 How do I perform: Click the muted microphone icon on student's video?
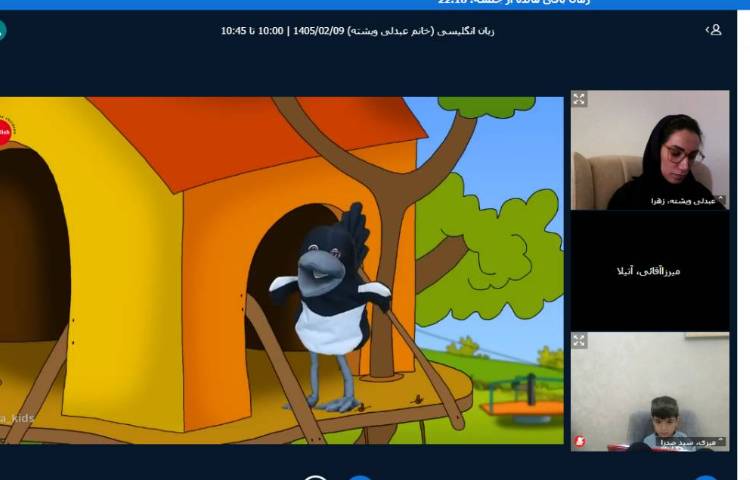click(x=580, y=441)
